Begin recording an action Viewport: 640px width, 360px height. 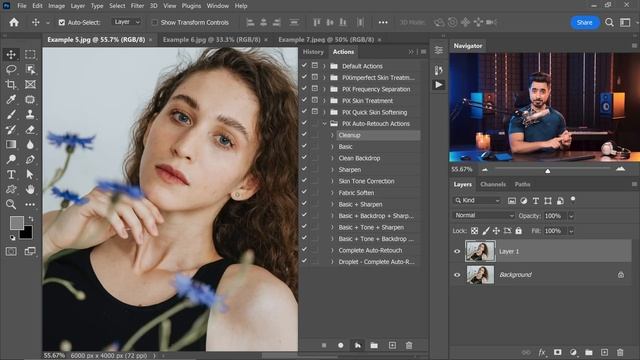340,345
